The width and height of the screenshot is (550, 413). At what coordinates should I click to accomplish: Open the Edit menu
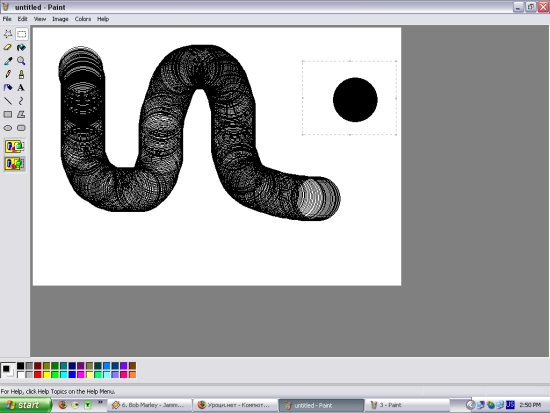tap(22, 19)
